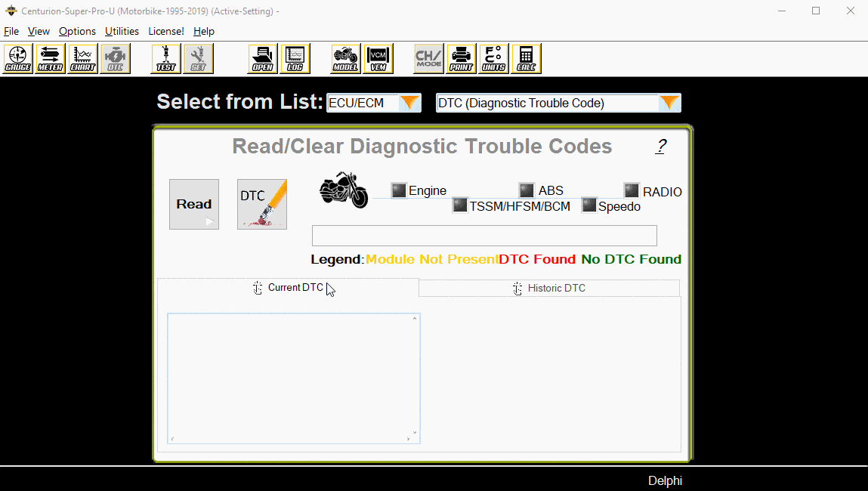The height and width of the screenshot is (491, 868).
Task: Select the DTC engine toolbar icon
Action: pyautogui.click(x=116, y=59)
